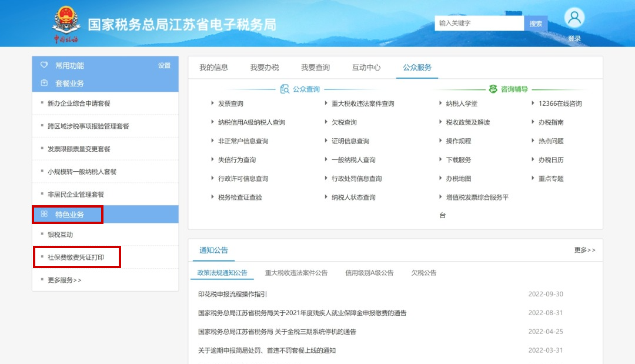Open the 纳税人状态查询 link
Viewport: 635px width, 364px height.
click(353, 197)
